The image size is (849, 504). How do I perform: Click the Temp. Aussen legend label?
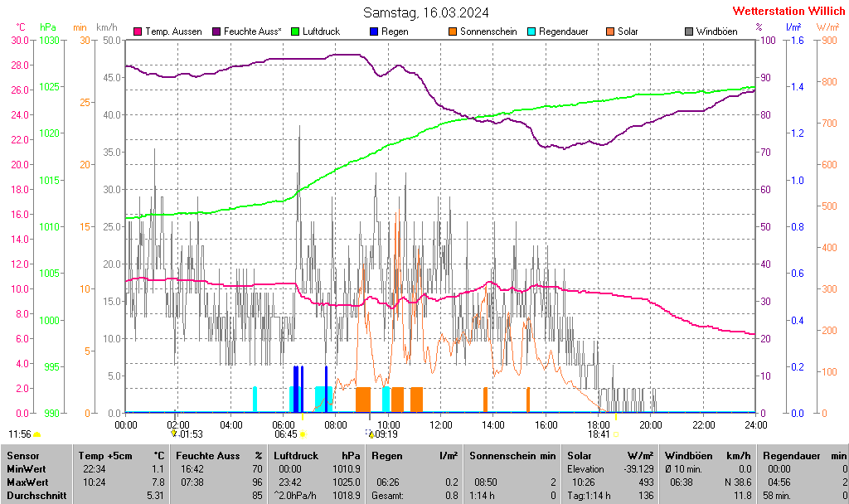point(173,31)
